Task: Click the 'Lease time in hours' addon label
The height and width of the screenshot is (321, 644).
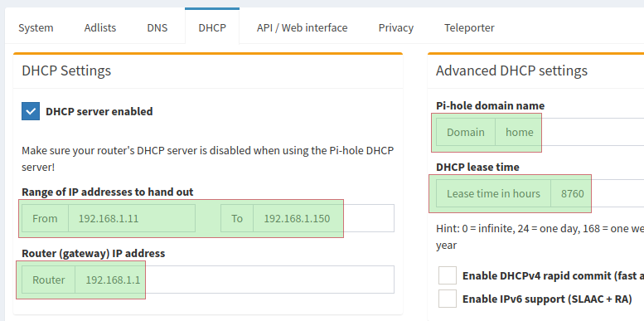Action: tap(493, 193)
